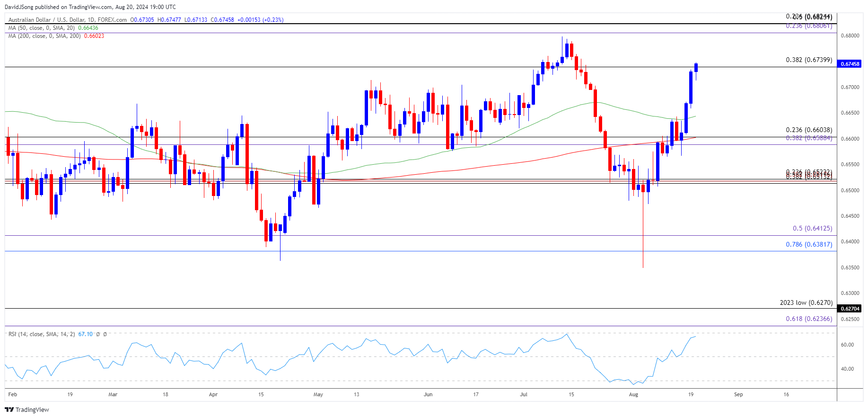Screen dimensions: 868x418
Task: Click the RSI value 67.10
Action: coord(85,334)
